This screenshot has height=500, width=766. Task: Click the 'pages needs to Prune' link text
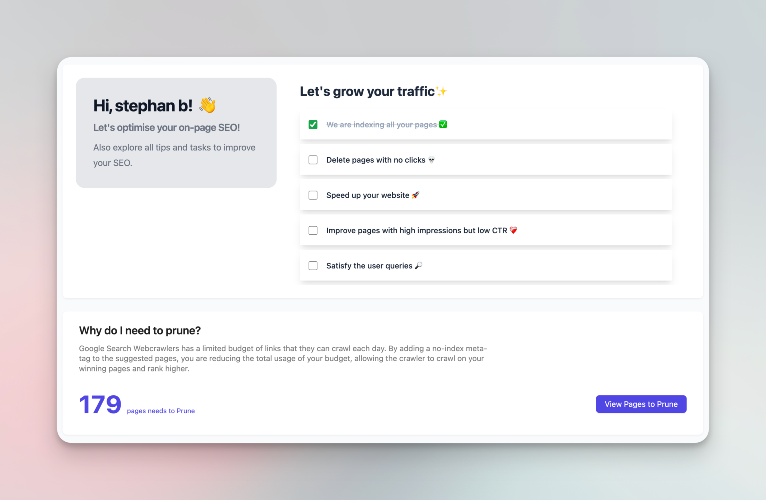pos(161,410)
